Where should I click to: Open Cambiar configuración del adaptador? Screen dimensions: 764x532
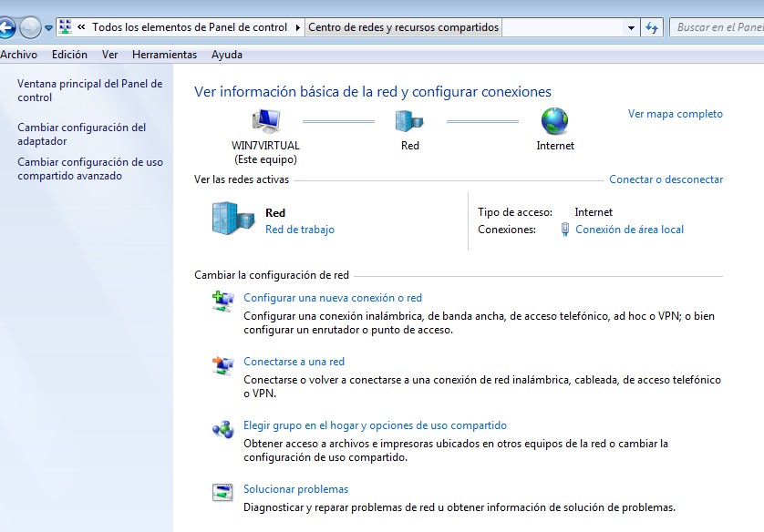[81, 134]
